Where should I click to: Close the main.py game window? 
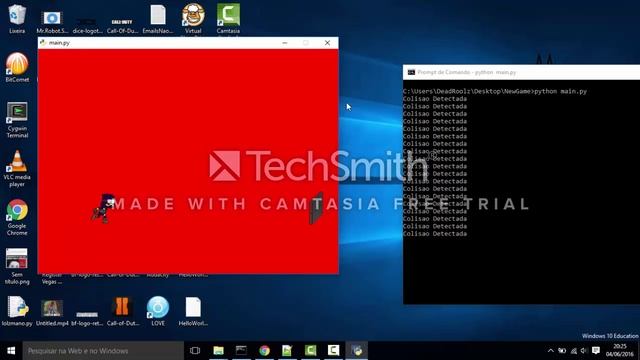(x=327, y=43)
